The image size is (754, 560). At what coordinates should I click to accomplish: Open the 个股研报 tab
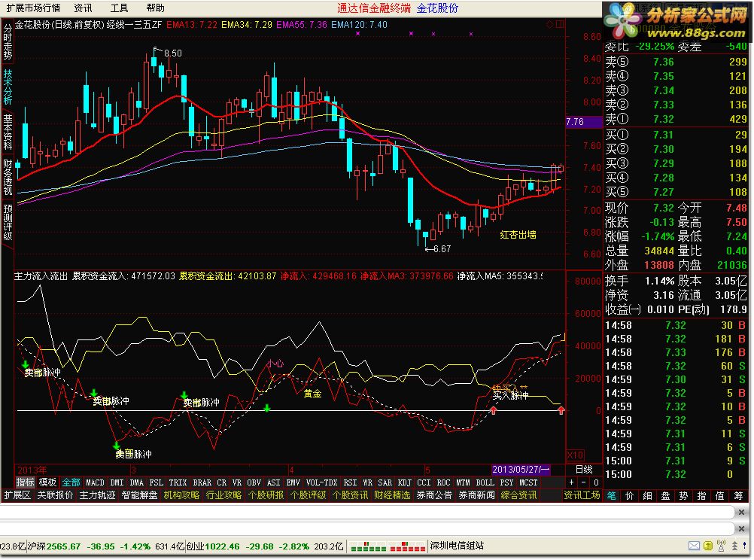click(x=266, y=495)
